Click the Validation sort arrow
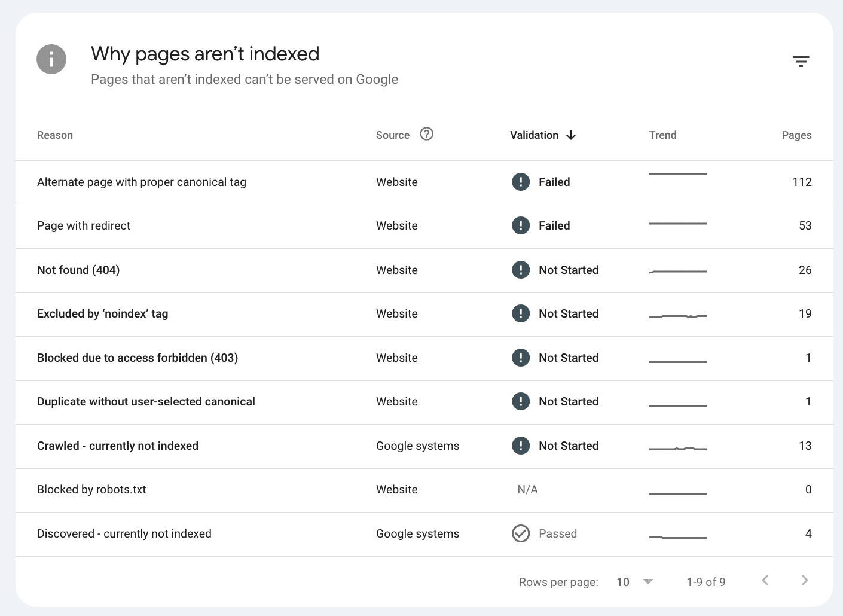 pos(571,135)
